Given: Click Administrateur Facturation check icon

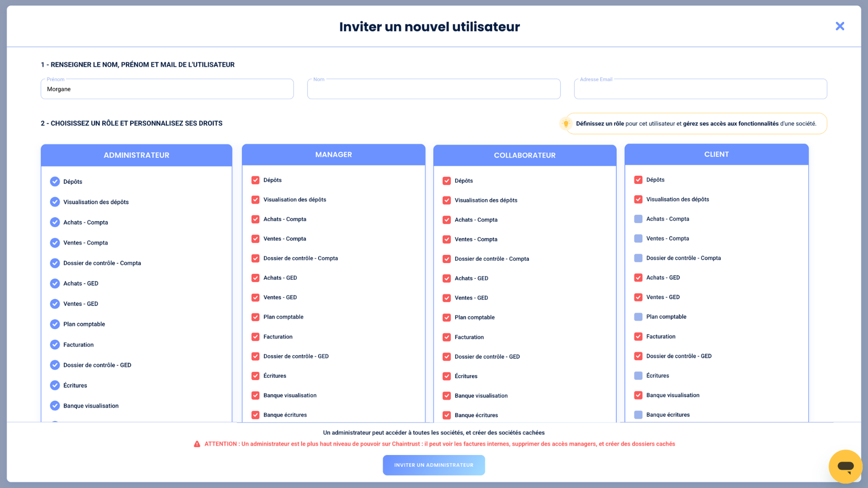Looking at the screenshot, I should [55, 345].
